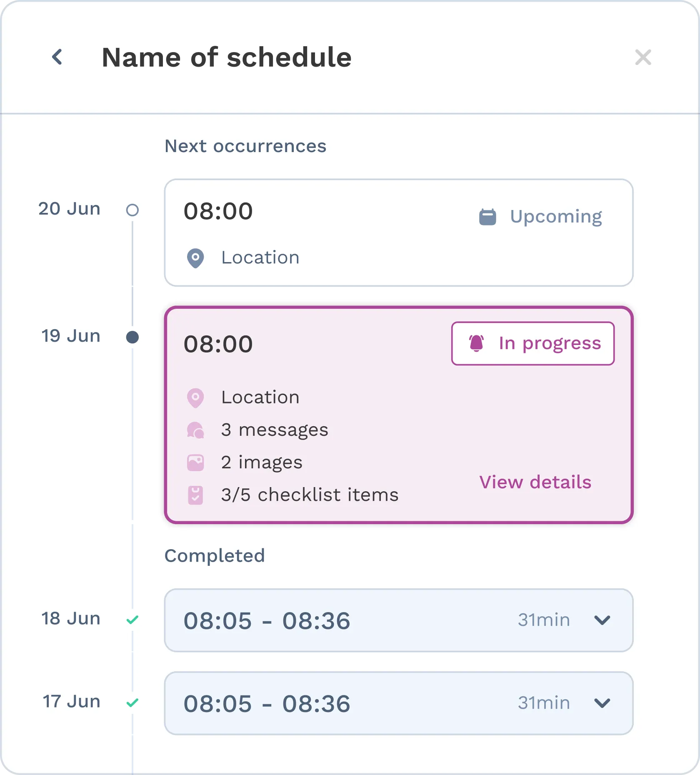700x775 pixels.
Task: Click the Upcoming status label
Action: pyautogui.click(x=556, y=217)
